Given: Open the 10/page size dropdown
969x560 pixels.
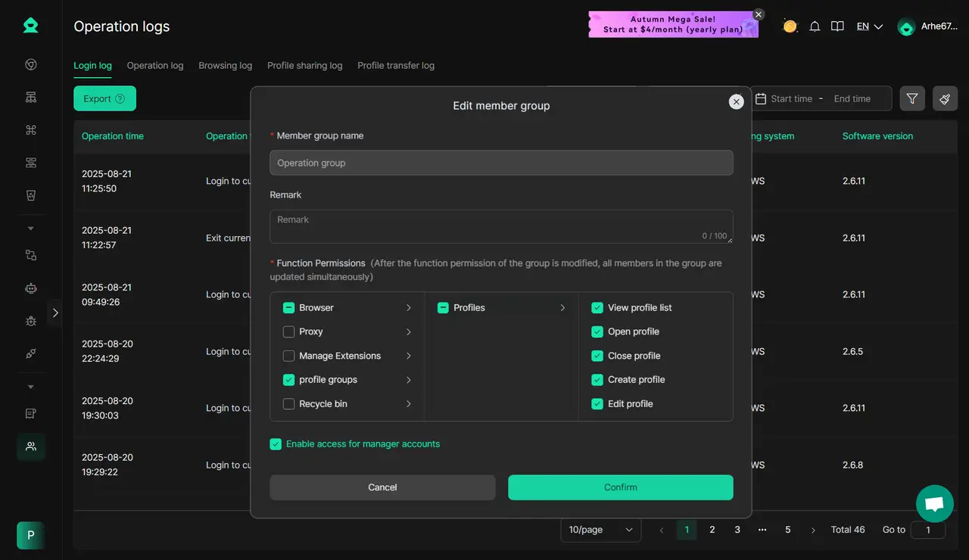Looking at the screenshot, I should (x=600, y=530).
